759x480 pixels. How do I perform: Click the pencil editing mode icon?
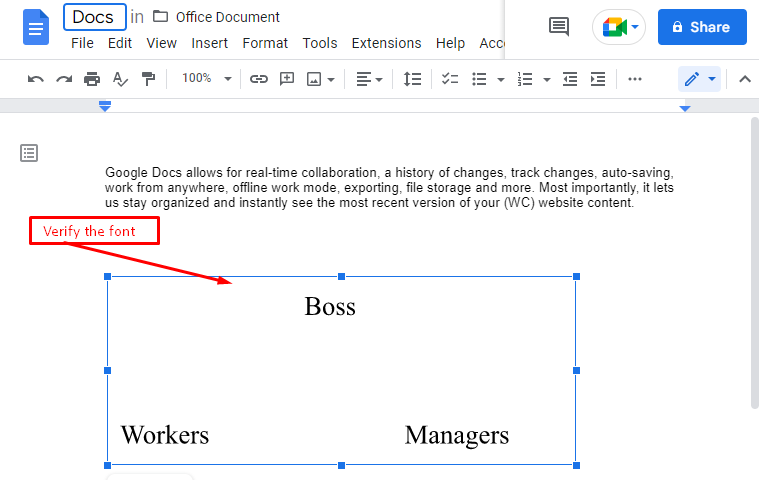tap(692, 79)
